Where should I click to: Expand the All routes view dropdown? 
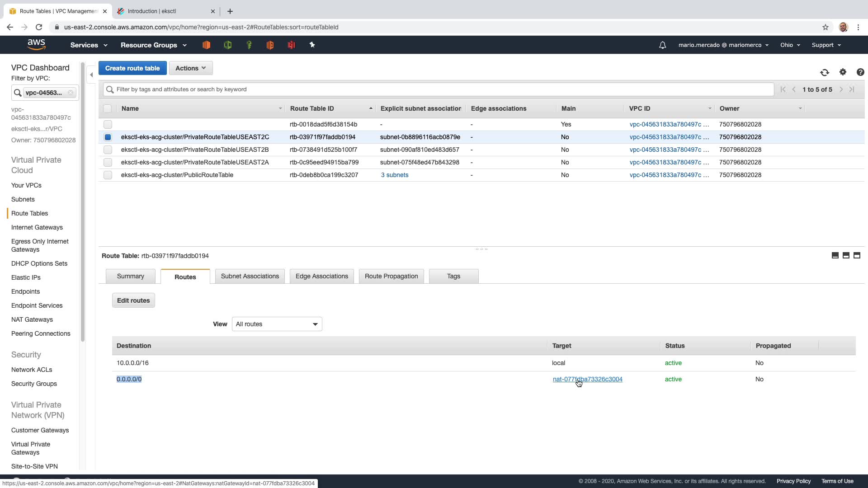277,324
